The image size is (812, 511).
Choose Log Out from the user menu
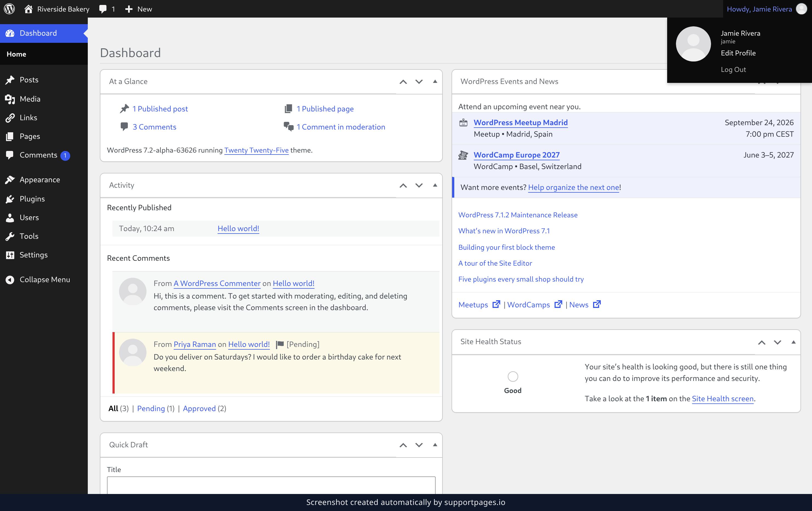pyautogui.click(x=733, y=69)
